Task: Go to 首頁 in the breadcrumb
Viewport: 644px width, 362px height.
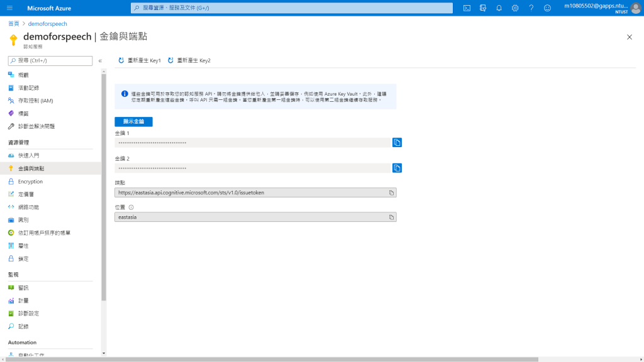Action: click(14, 23)
